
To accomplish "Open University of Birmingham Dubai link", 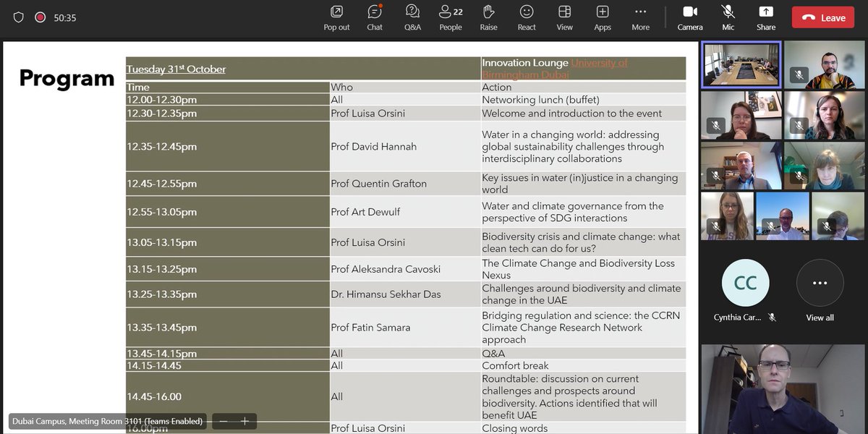I will pos(555,69).
